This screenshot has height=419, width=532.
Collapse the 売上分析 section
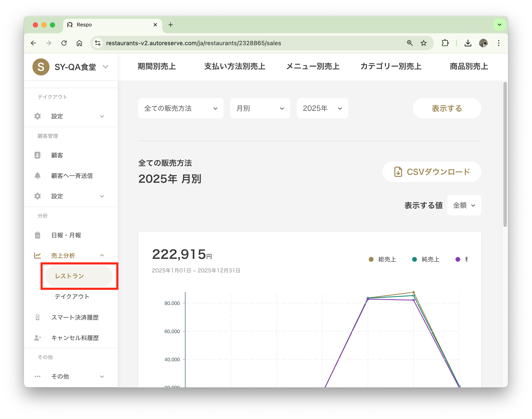(102, 255)
